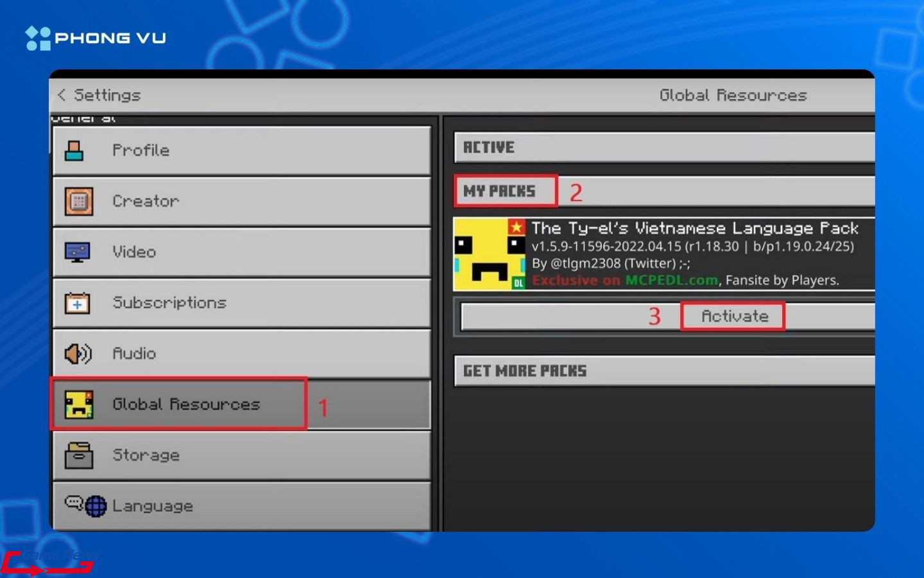Go back using the Settings arrow

(62, 95)
